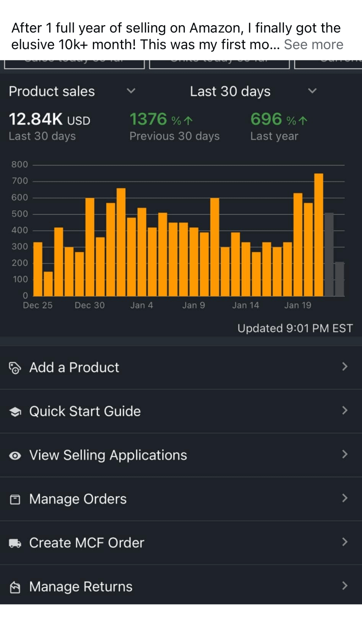Click the Add a Product tag icon

[x=15, y=368]
